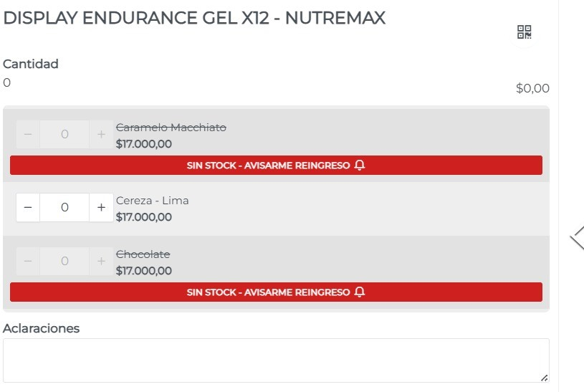Request restock notice for Chocolate

point(276,292)
